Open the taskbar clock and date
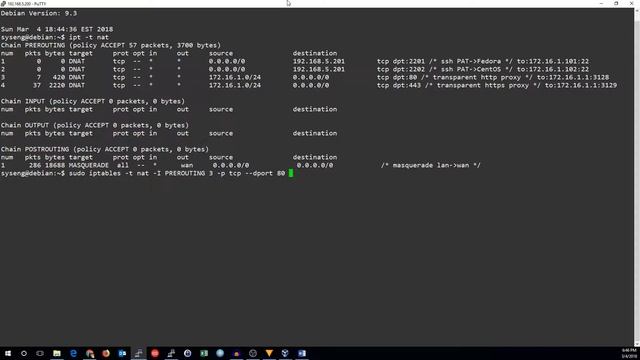The width and height of the screenshot is (640, 360). (629, 353)
